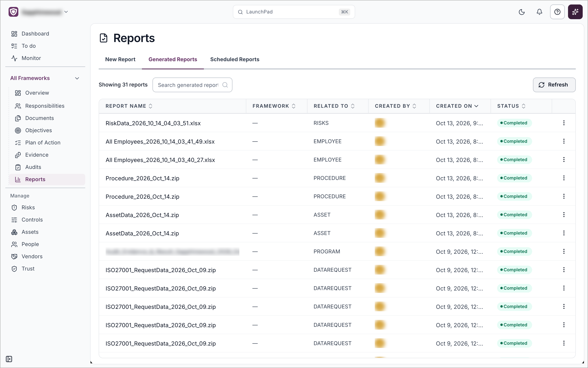Viewport: 588px width, 368px height.
Task: Switch to New Report tab
Action: [x=120, y=59]
